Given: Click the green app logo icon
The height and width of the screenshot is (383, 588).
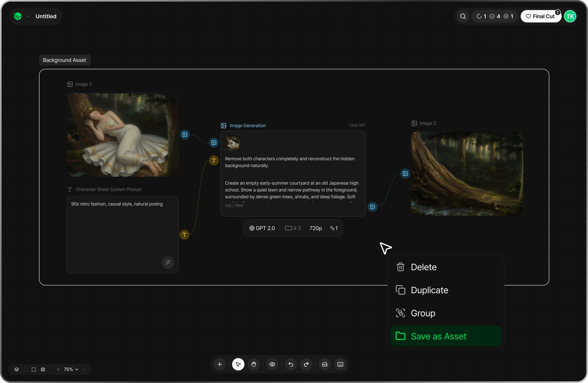Looking at the screenshot, I should click(18, 16).
